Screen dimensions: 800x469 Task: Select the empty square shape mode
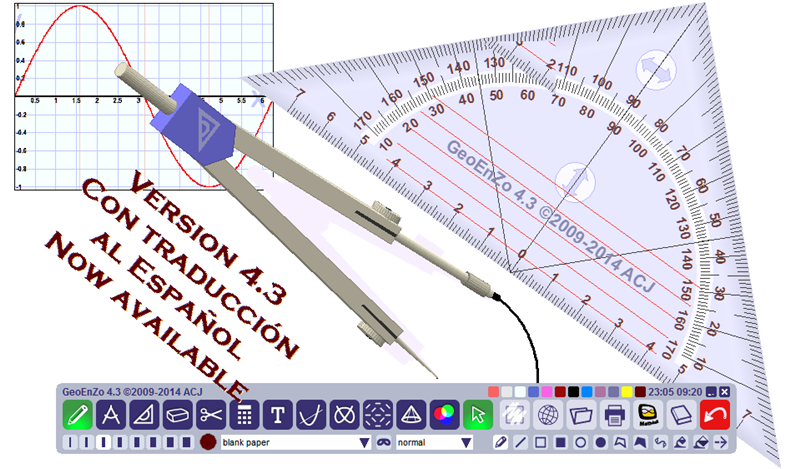[x=541, y=442]
